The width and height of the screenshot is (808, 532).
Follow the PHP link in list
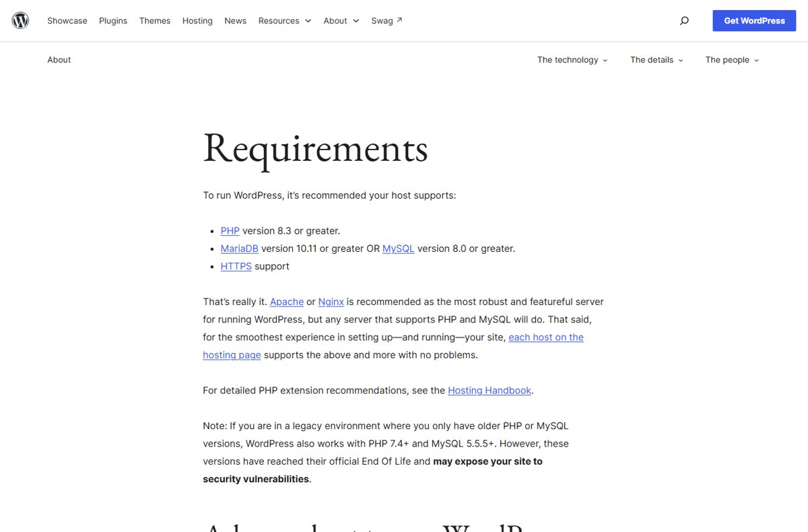click(x=230, y=230)
